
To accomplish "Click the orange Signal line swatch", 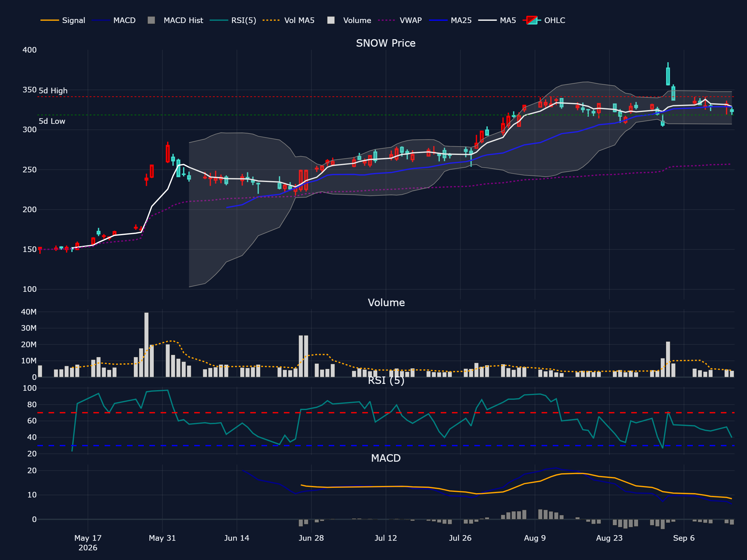I will pyautogui.click(x=49, y=20).
